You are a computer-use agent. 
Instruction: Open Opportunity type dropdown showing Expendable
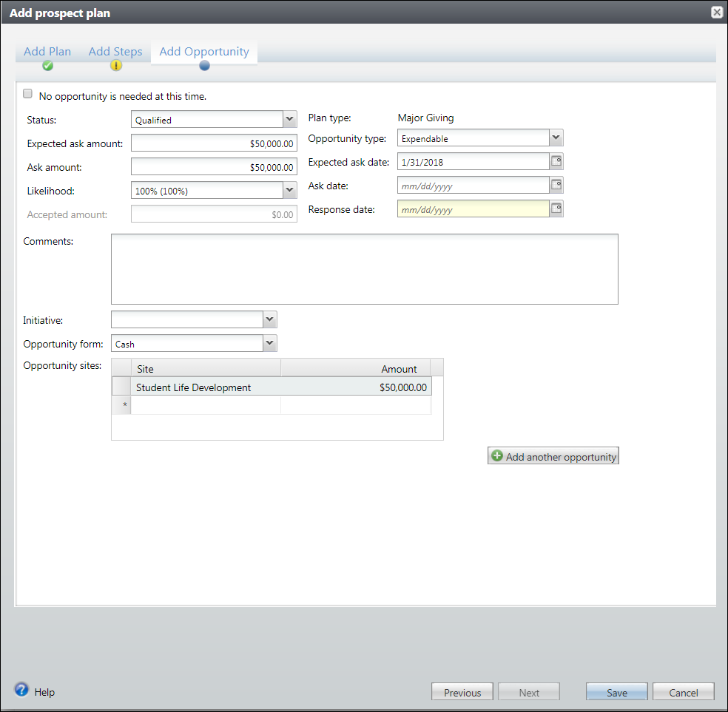pyautogui.click(x=556, y=138)
